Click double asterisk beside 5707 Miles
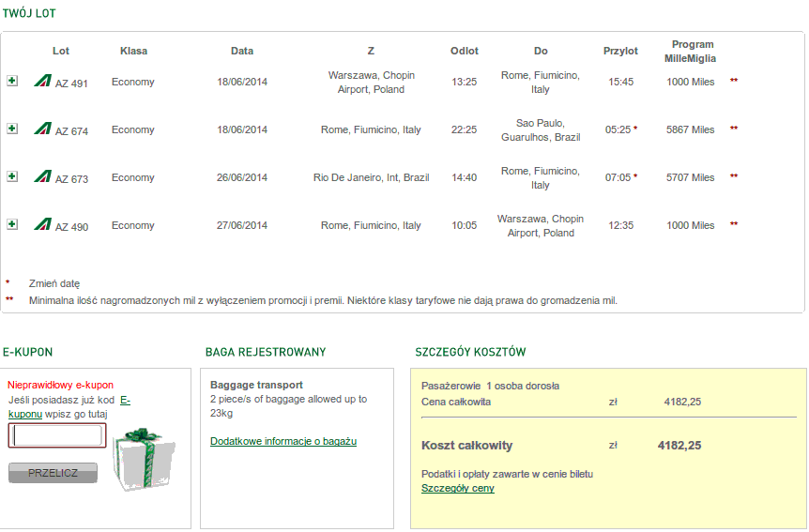 tap(734, 176)
